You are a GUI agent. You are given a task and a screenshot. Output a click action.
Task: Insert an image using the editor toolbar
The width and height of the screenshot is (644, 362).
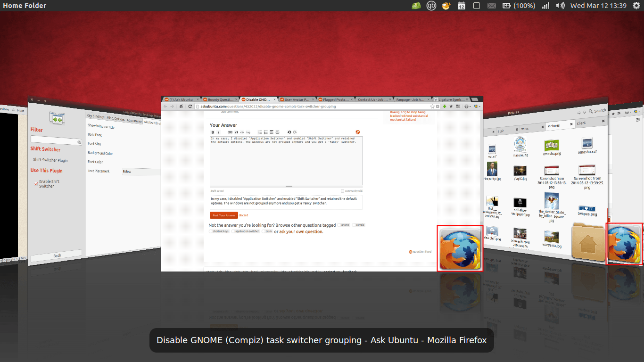[248, 132]
